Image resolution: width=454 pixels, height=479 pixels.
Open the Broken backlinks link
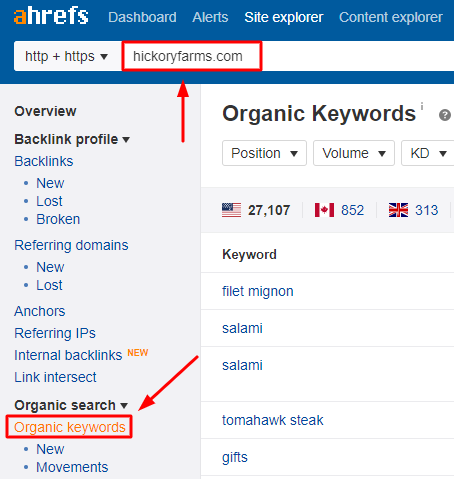click(58, 219)
